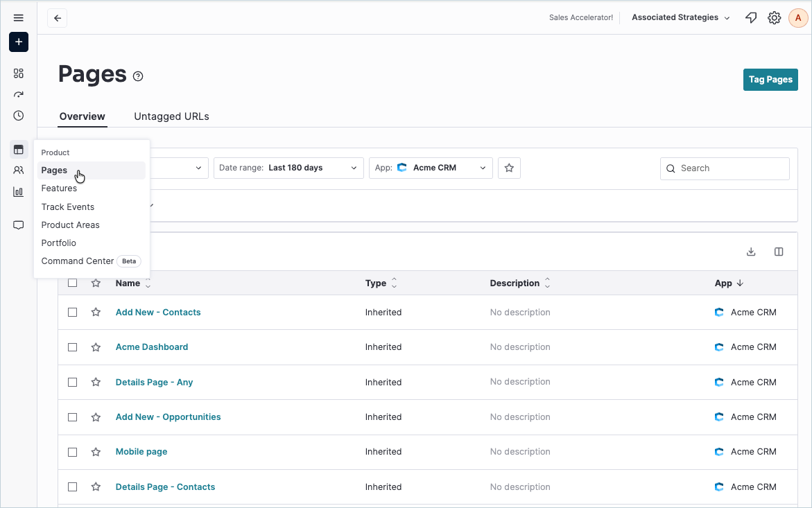Image resolution: width=812 pixels, height=508 pixels.
Task: Check the box for Details Page - Any
Action: (73, 383)
